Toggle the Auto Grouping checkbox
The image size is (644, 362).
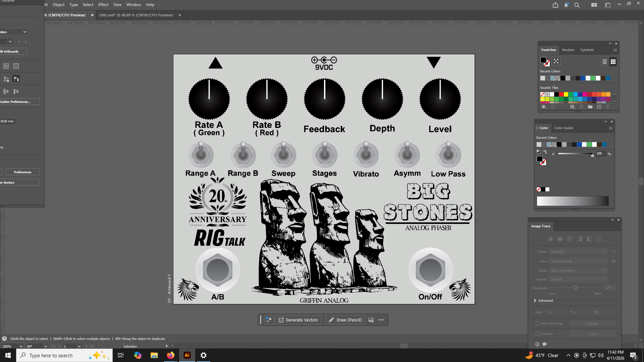click(538, 323)
